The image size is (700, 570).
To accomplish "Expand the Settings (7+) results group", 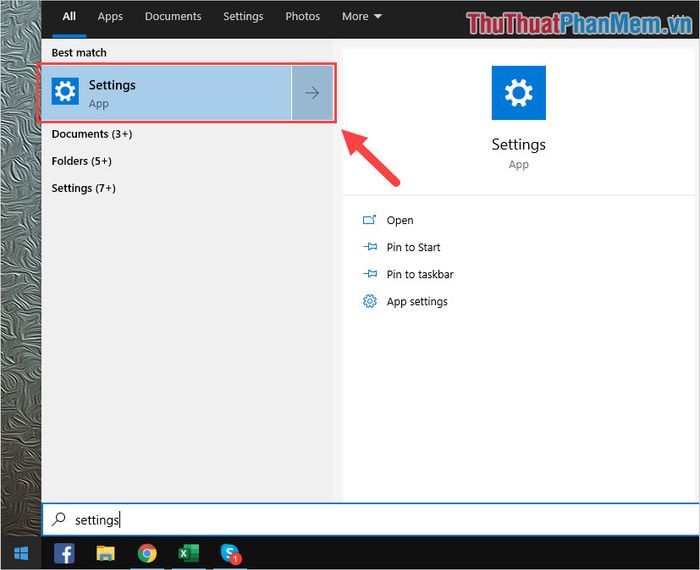I will [x=83, y=188].
